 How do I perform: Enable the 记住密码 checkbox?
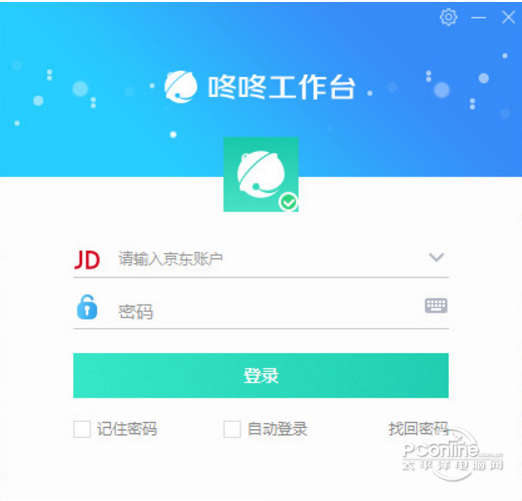click(82, 429)
